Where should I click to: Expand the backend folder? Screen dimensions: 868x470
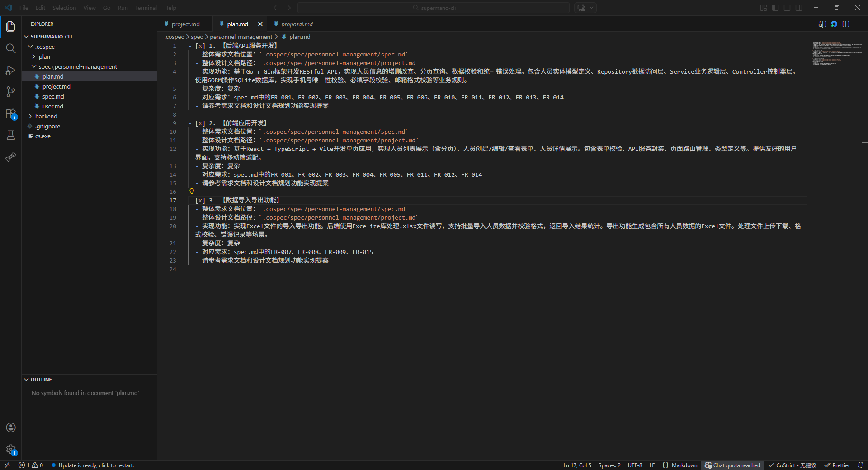pyautogui.click(x=46, y=116)
